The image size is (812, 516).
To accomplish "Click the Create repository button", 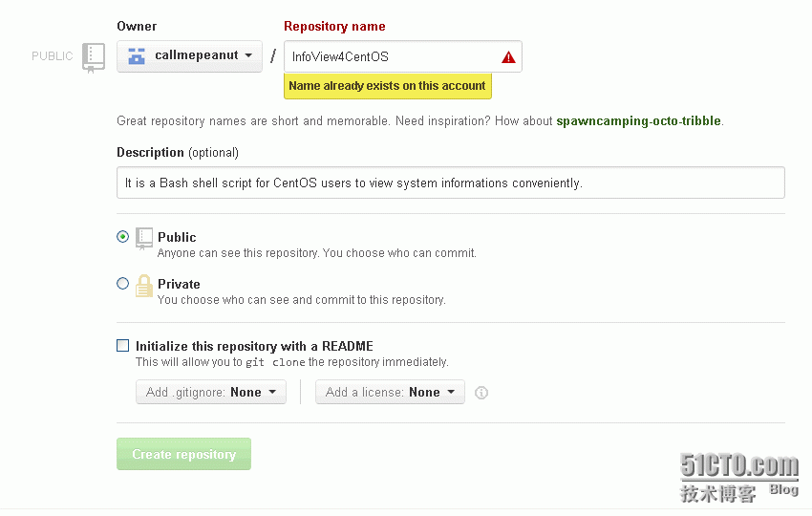I will click(183, 454).
